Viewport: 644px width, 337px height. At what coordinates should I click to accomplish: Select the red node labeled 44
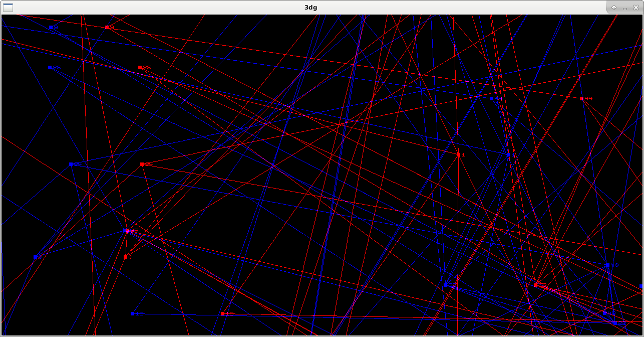[x=582, y=99]
